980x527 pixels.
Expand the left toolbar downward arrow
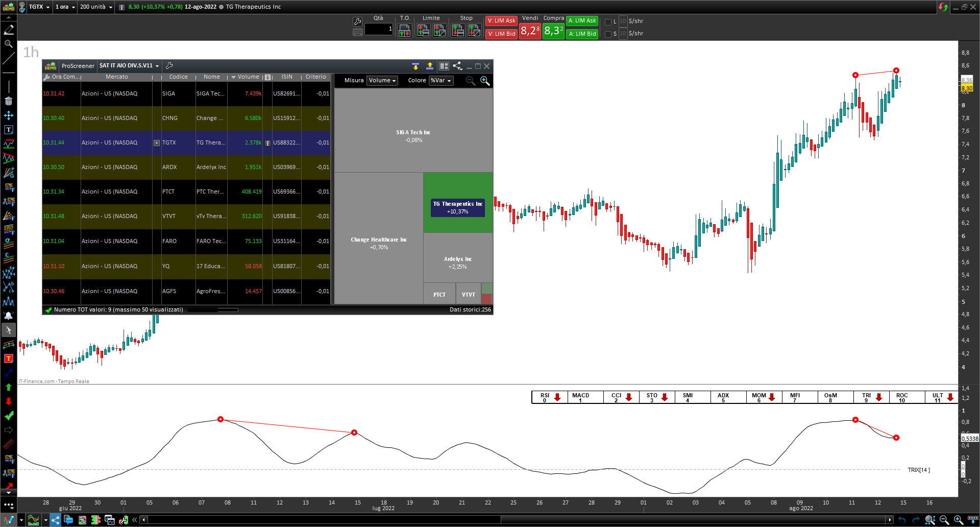pos(9,493)
